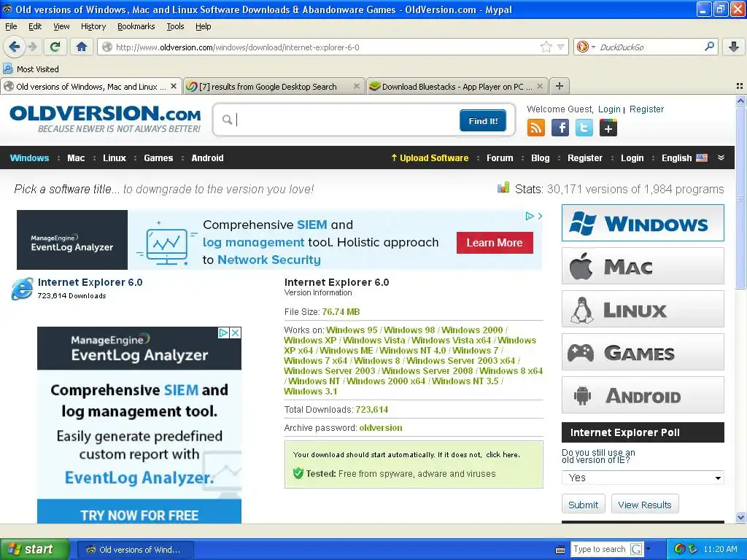747x560 pixels.
Task: Open the IE poll Yes dropdown
Action: click(643, 478)
